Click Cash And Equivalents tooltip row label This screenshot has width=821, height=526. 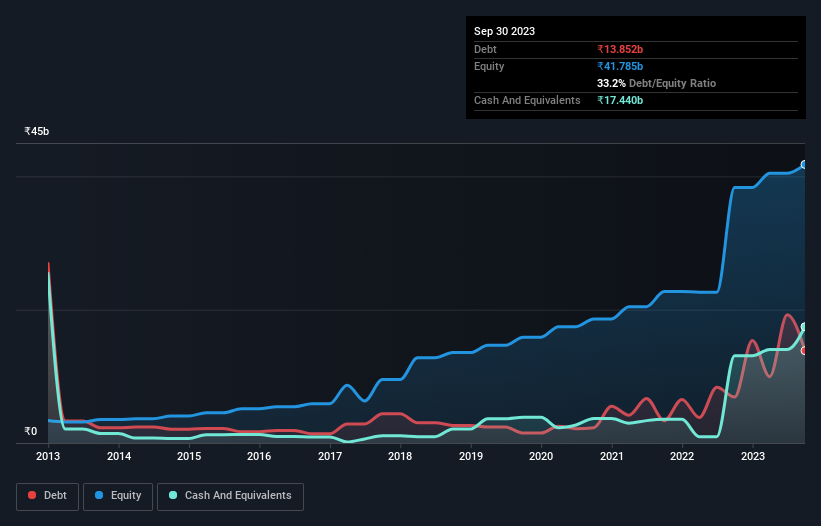coord(527,100)
